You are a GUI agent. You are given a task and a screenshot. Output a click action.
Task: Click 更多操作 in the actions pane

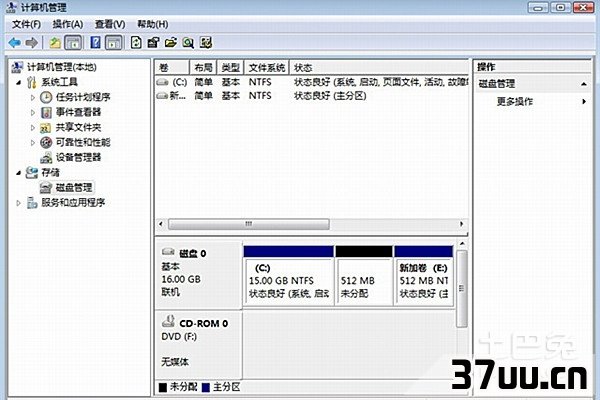[x=515, y=101]
